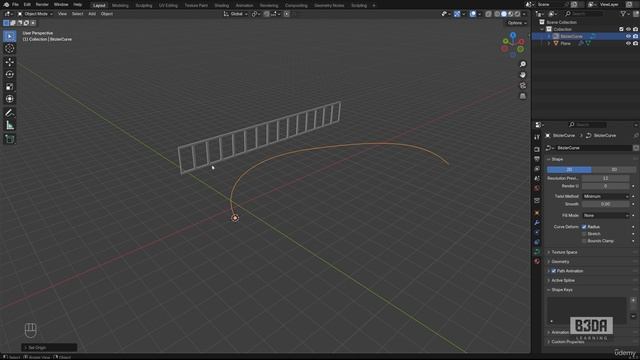Switch orthographic/perspective view grid icon
Viewport: 640px width, 360px height.
tap(523, 96)
